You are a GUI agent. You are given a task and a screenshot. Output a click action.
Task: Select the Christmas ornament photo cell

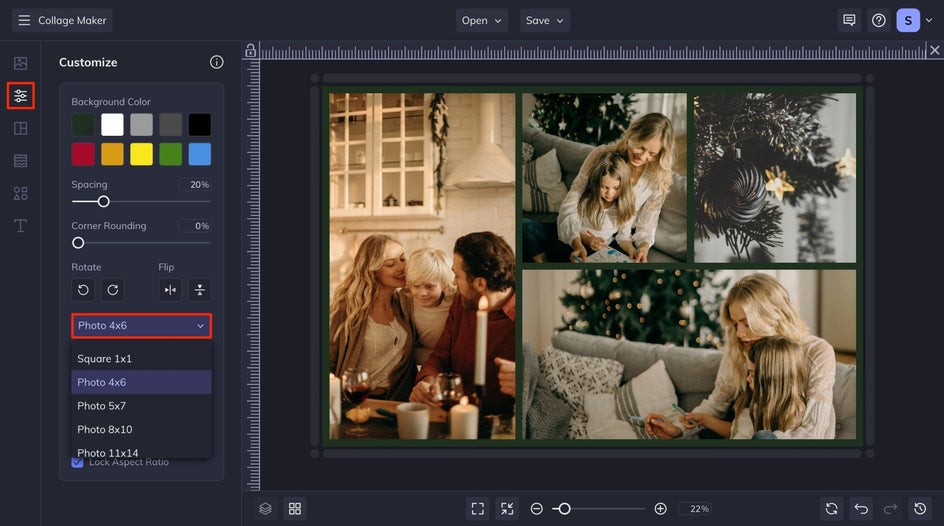[775, 178]
